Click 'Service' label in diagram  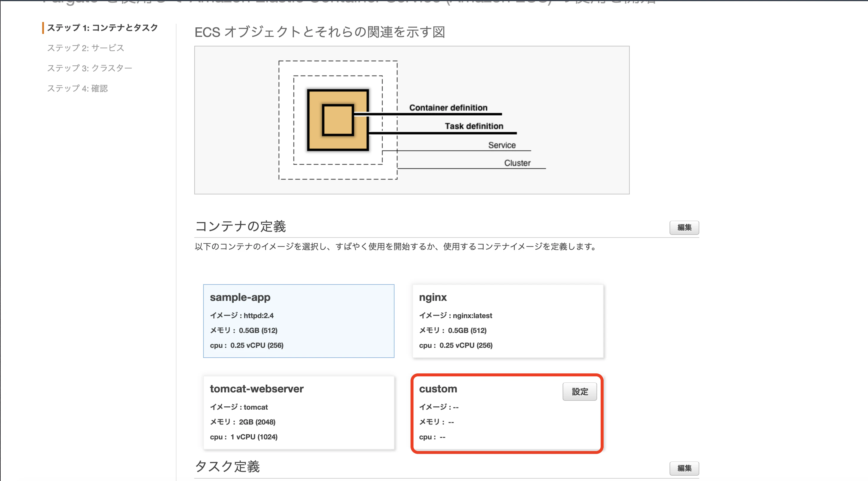coord(502,145)
